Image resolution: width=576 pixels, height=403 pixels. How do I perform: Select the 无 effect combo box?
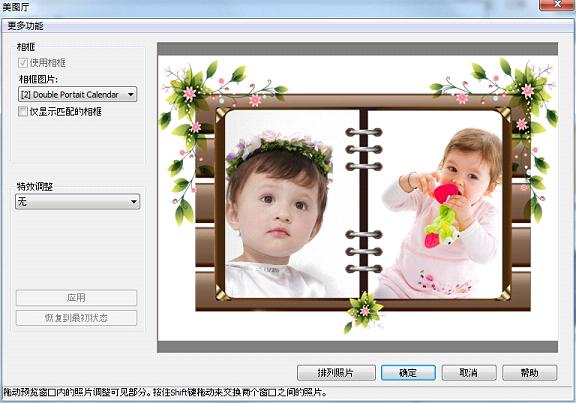[x=78, y=202]
